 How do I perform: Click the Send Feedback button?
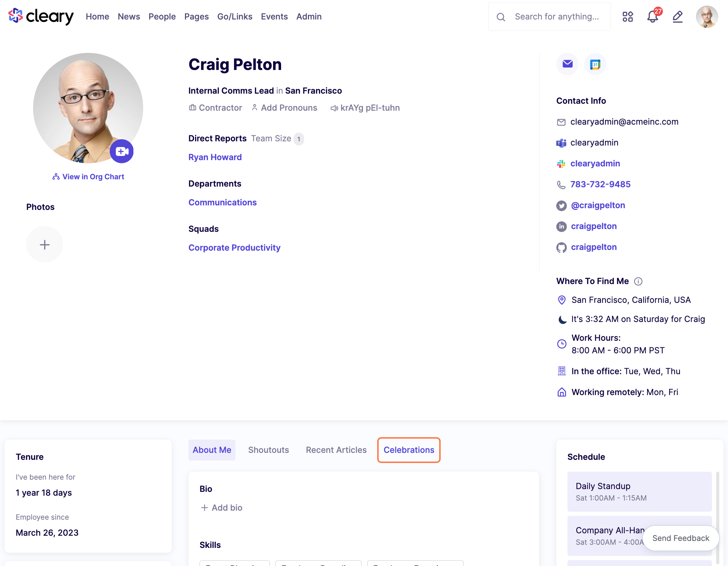tap(681, 538)
